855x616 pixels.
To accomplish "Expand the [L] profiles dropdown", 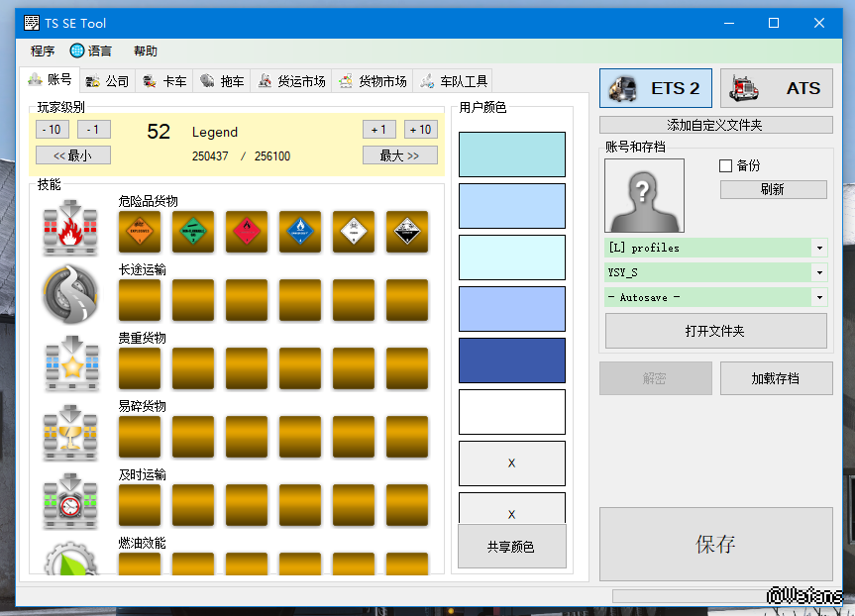I will pyautogui.click(x=819, y=248).
